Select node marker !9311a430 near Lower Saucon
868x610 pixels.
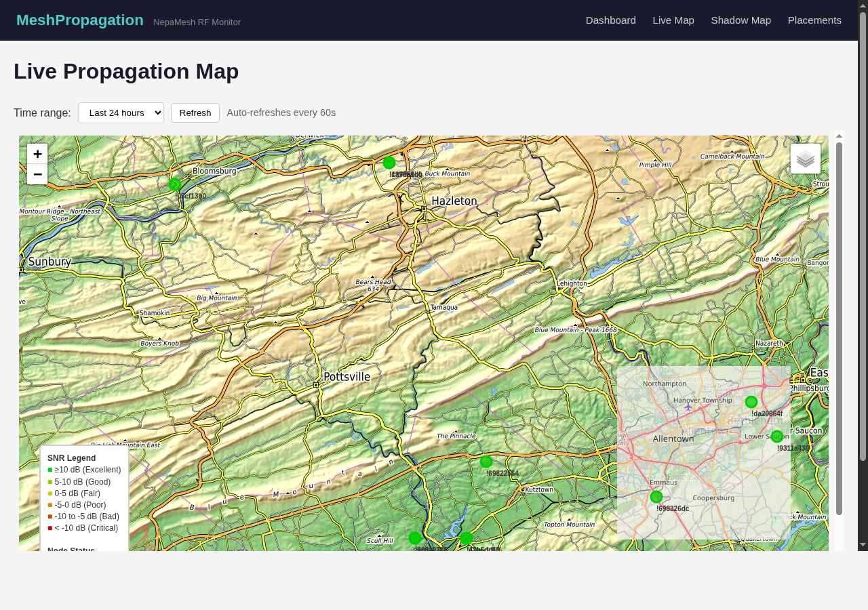pyautogui.click(x=777, y=436)
